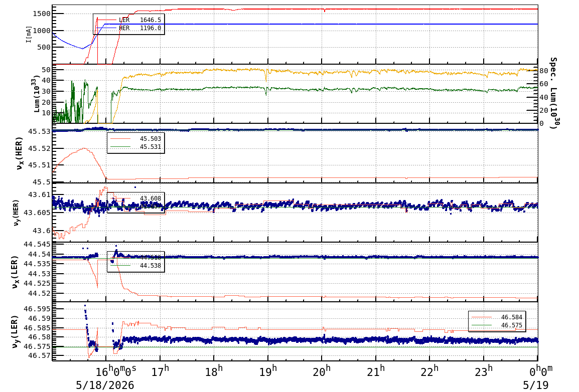Click the 43.6 axis tick

41,231
